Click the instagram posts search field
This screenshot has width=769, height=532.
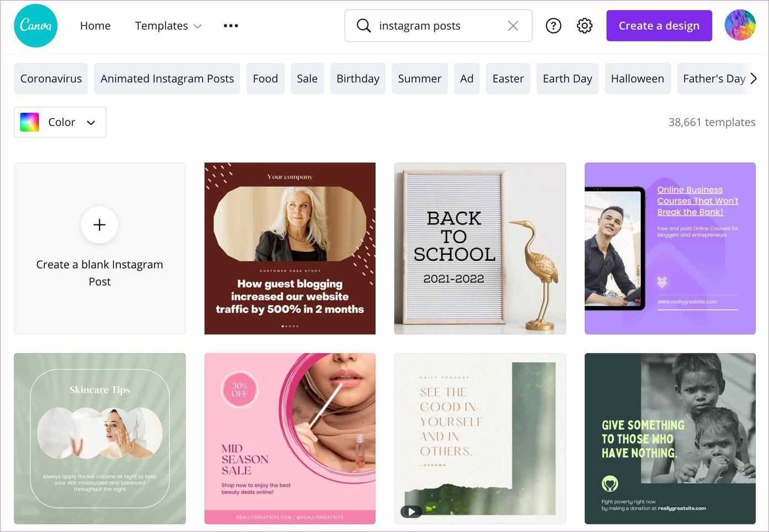click(x=439, y=25)
